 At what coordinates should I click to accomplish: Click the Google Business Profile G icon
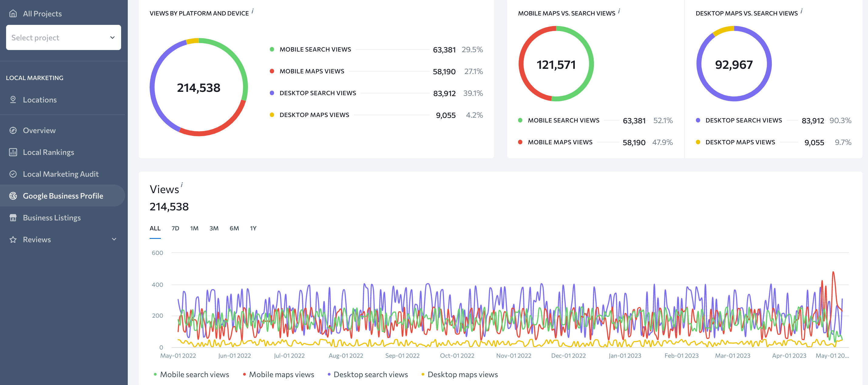point(13,196)
